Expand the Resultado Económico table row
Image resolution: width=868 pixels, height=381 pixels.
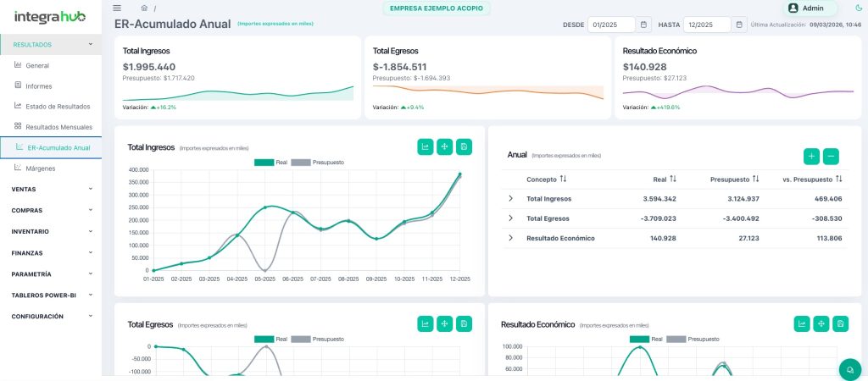point(510,238)
